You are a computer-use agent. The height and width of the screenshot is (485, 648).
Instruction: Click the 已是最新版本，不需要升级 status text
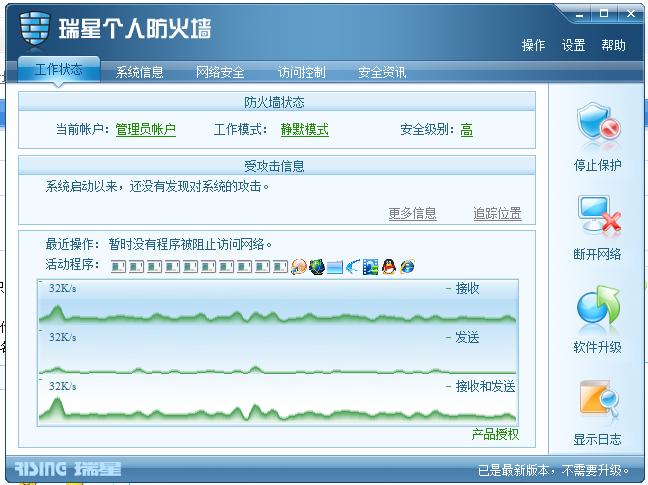(x=554, y=470)
